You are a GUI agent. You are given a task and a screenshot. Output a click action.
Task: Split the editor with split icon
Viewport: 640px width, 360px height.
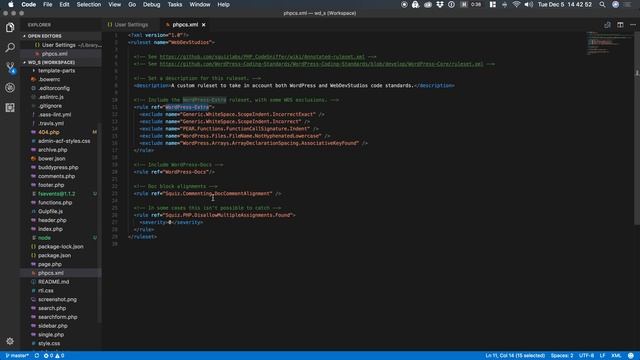click(620, 25)
